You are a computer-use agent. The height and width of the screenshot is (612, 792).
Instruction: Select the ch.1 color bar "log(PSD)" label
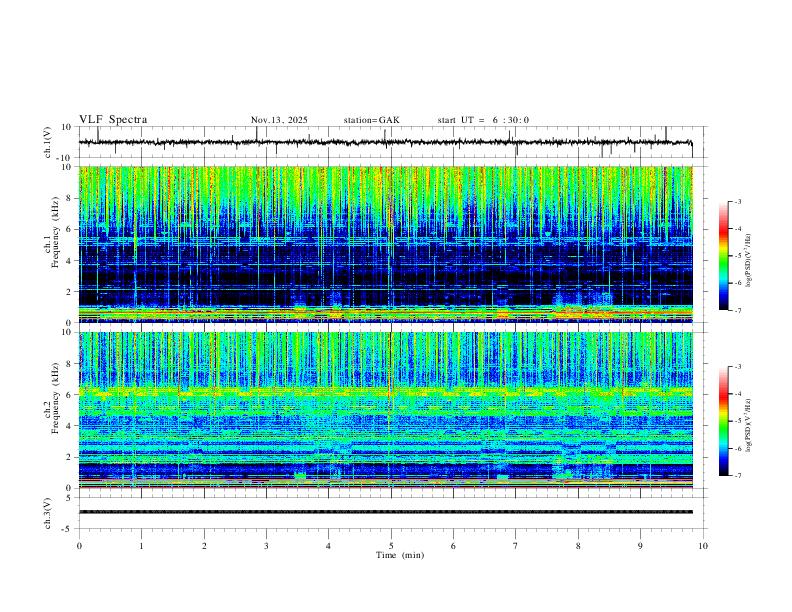[x=748, y=261]
